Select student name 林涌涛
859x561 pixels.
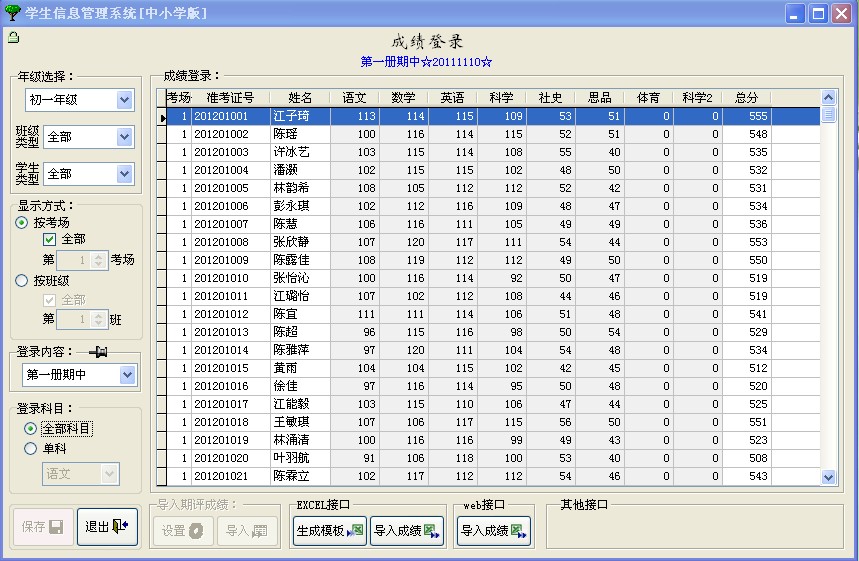point(291,440)
